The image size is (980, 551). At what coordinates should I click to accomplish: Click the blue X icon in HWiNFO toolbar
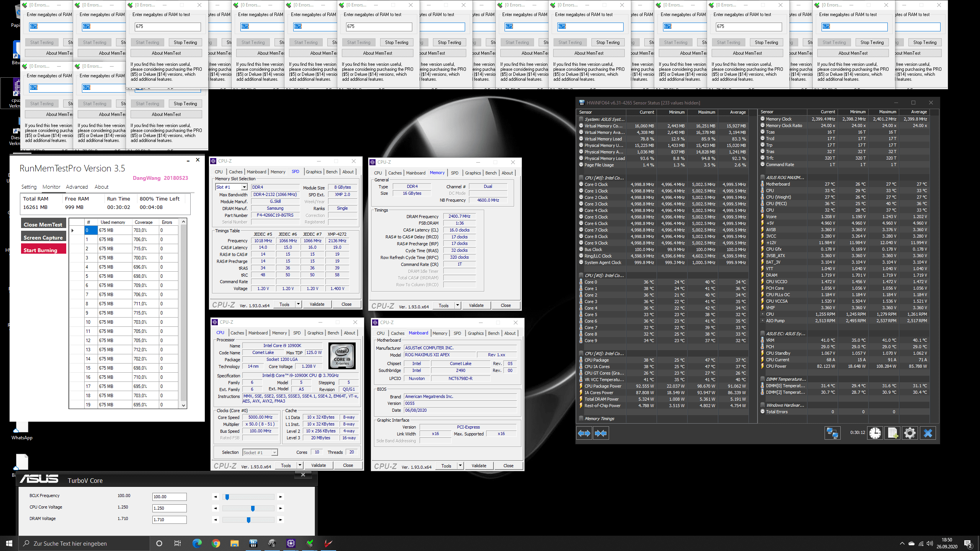pos(928,433)
